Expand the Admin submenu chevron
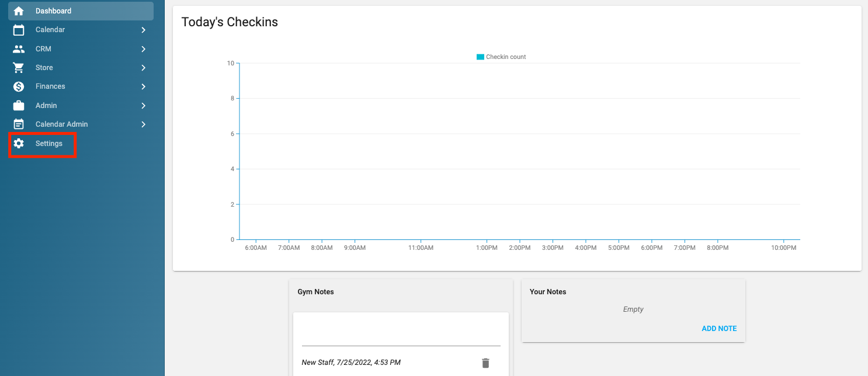The width and height of the screenshot is (868, 376). [143, 106]
